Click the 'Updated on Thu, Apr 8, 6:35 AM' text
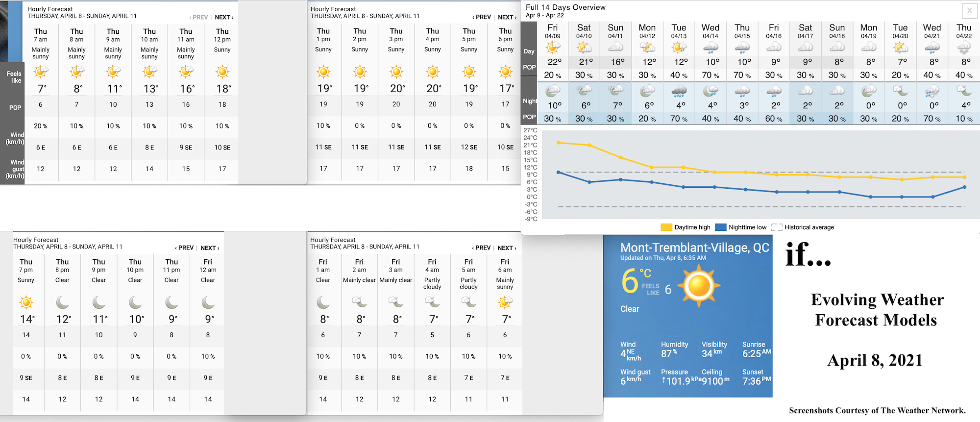 663,258
